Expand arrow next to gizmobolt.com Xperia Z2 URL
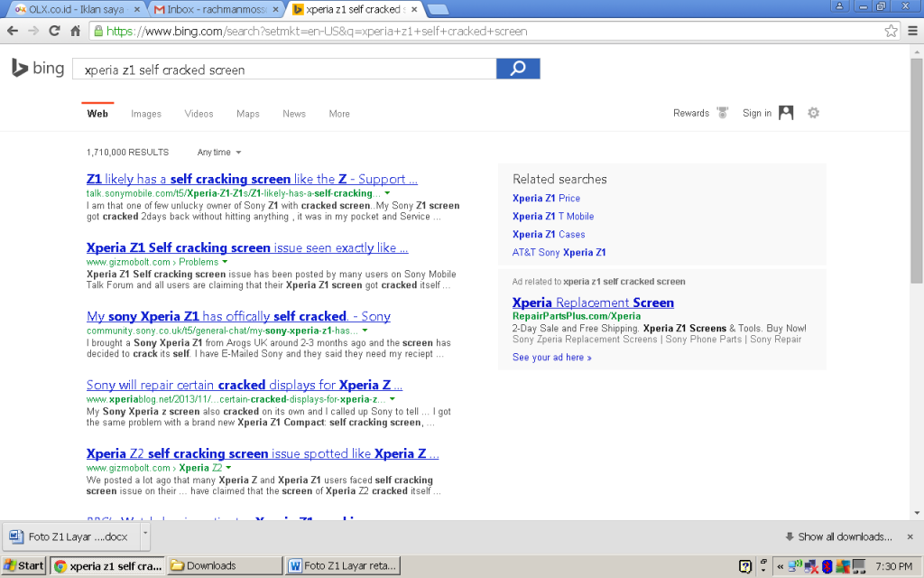Image resolution: width=924 pixels, height=578 pixels. pos(228,468)
